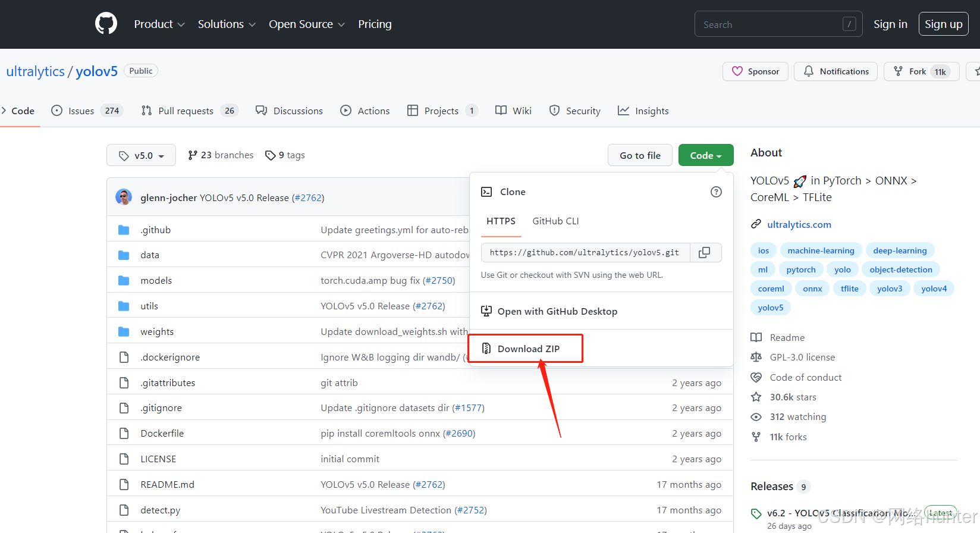
Task: Click the Search input field
Action: point(778,24)
